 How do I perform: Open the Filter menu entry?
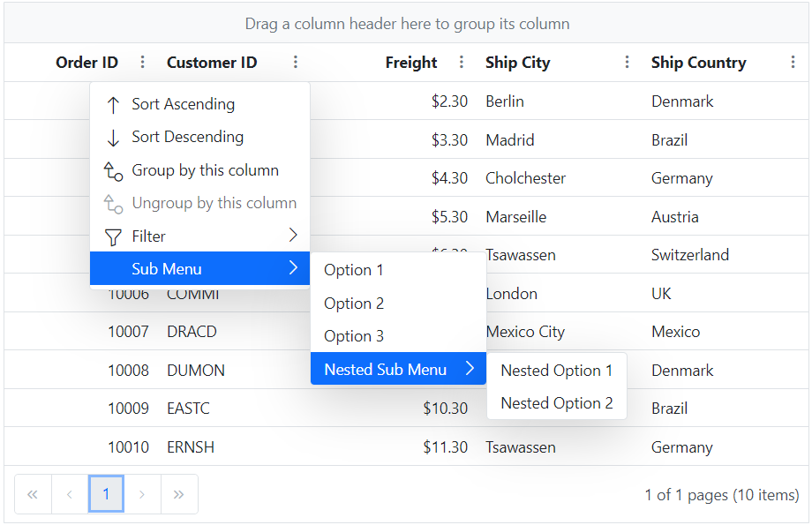[x=199, y=236]
